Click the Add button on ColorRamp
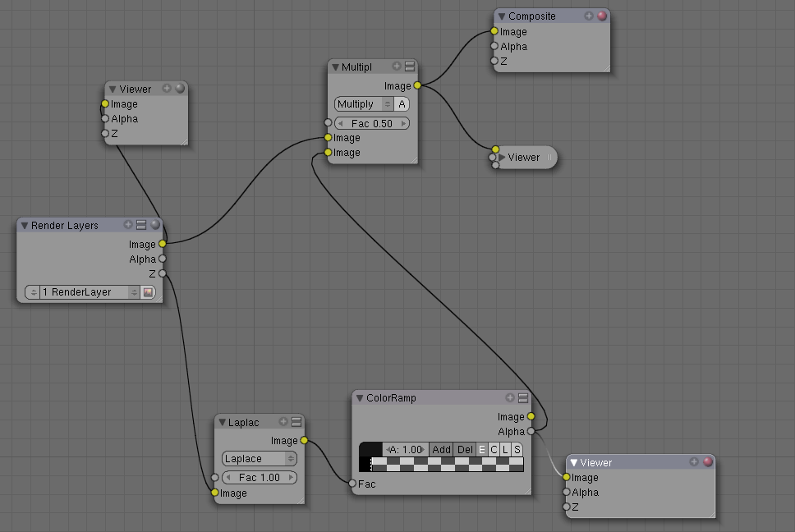This screenshot has height=532, width=795. click(x=441, y=449)
